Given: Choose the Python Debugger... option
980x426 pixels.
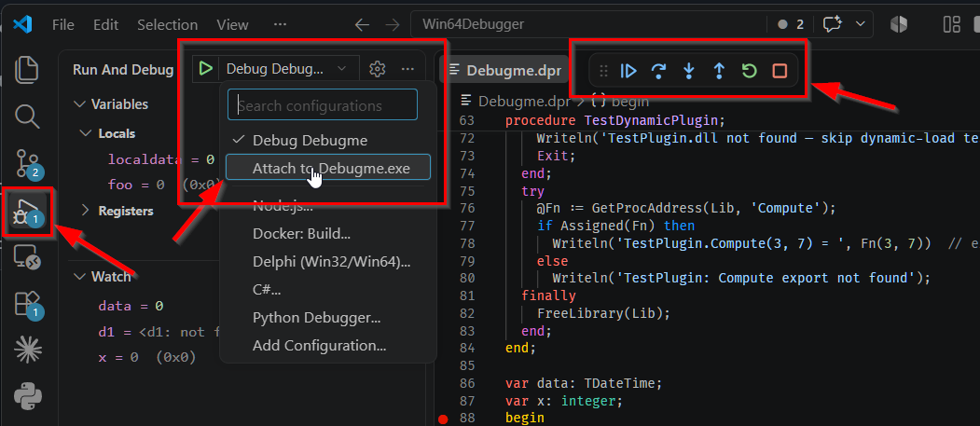Looking at the screenshot, I should pos(327,317).
